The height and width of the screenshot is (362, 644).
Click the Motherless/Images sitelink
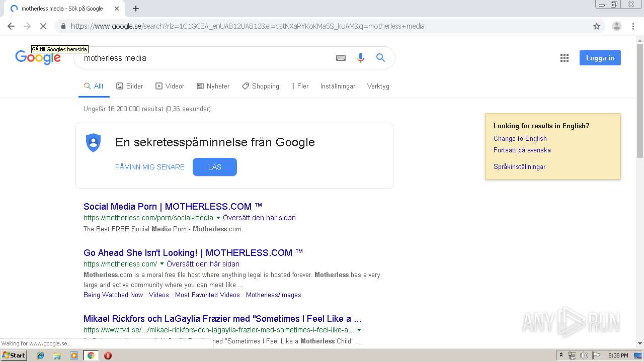click(x=274, y=295)
